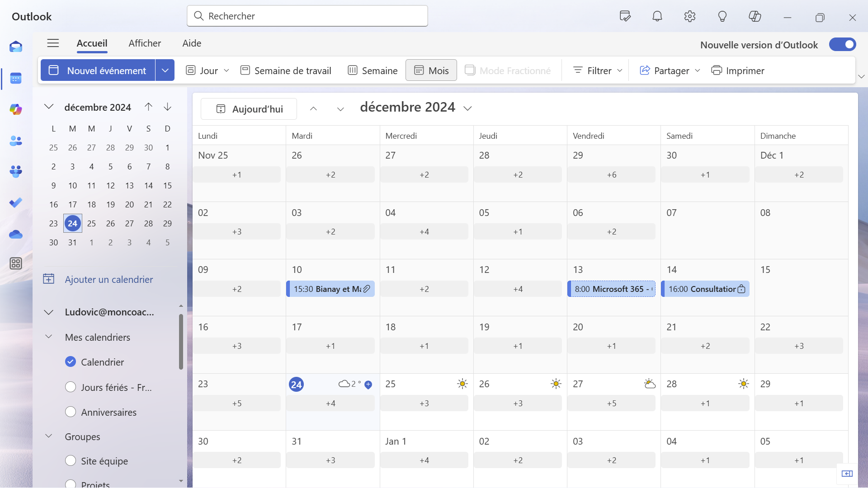Image resolution: width=868 pixels, height=488 pixels.
Task: Click the Ajouter un calendrier link
Action: coord(108,279)
